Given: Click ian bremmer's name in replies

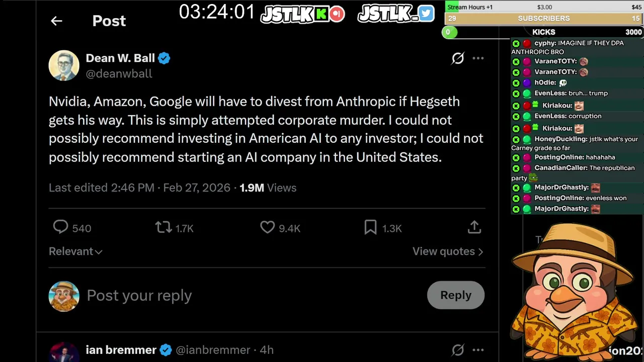Looking at the screenshot, I should 121,350.
